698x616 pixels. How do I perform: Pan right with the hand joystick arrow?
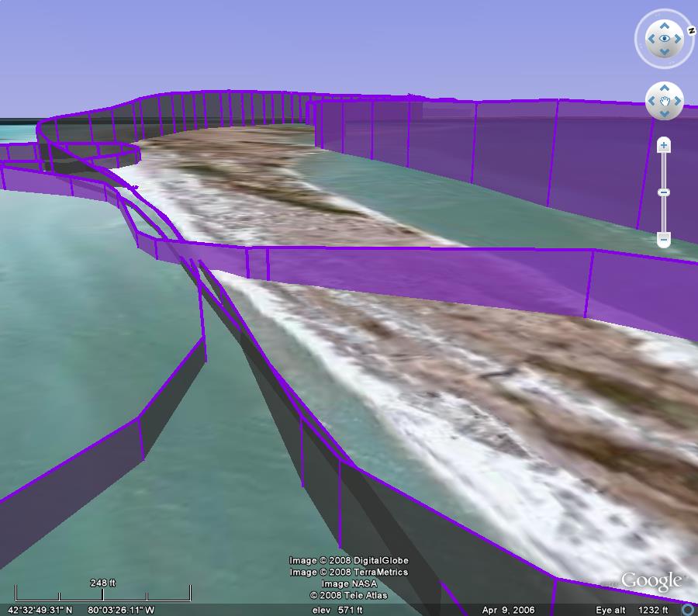[x=677, y=102]
